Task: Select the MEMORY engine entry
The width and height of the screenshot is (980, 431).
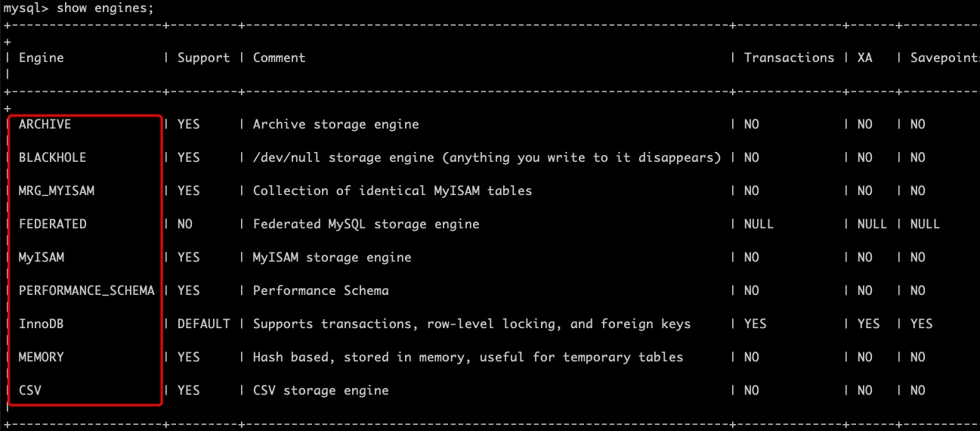Action: [42, 357]
